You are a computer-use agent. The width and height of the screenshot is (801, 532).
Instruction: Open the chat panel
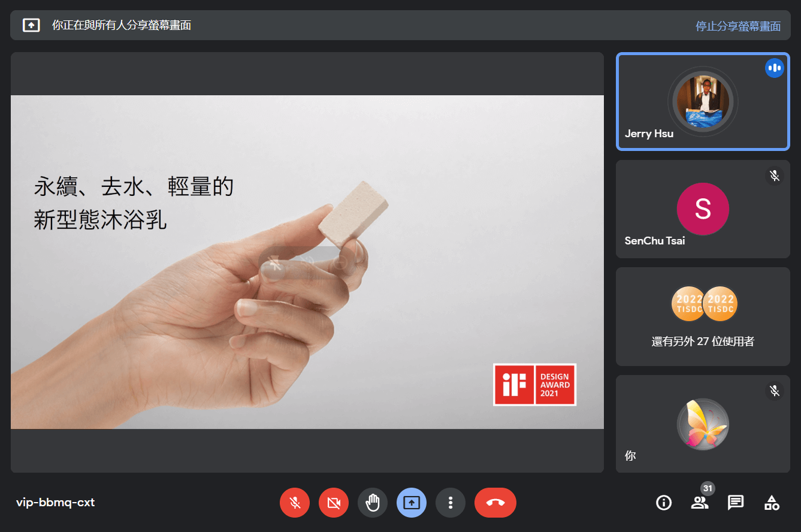736,503
